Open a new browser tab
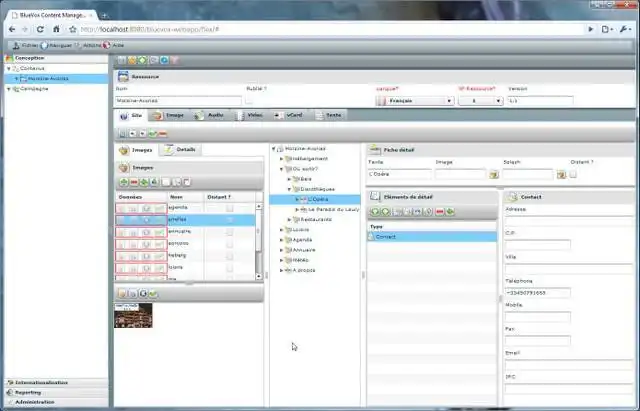Image resolution: width=640 pixels, height=411 pixels. click(x=104, y=16)
